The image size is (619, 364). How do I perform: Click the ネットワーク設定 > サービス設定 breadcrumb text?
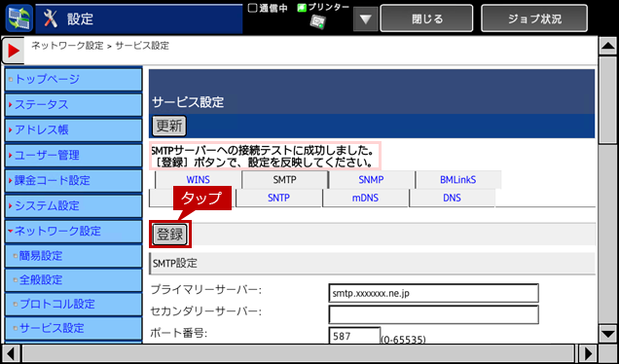click(100, 46)
